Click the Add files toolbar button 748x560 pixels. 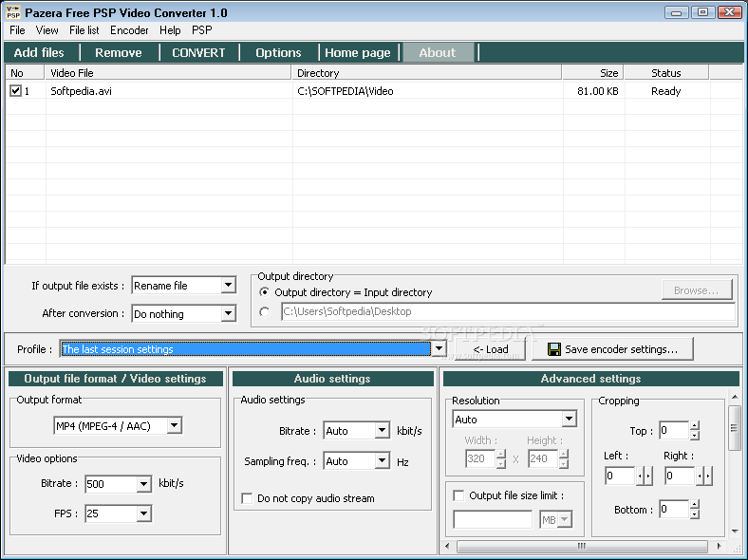pyautogui.click(x=39, y=52)
